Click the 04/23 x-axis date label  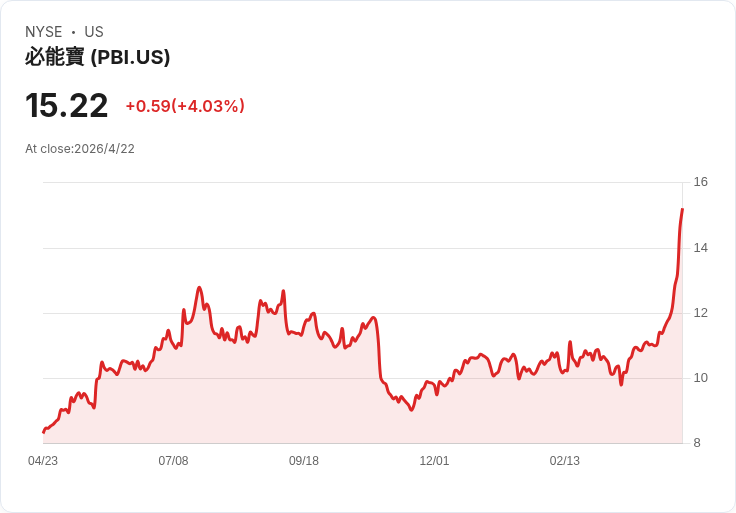43,461
